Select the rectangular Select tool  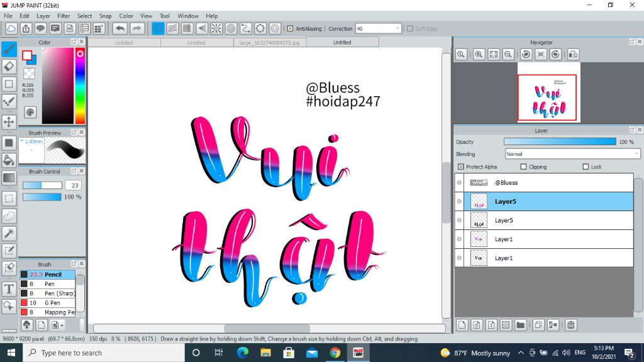click(x=9, y=199)
